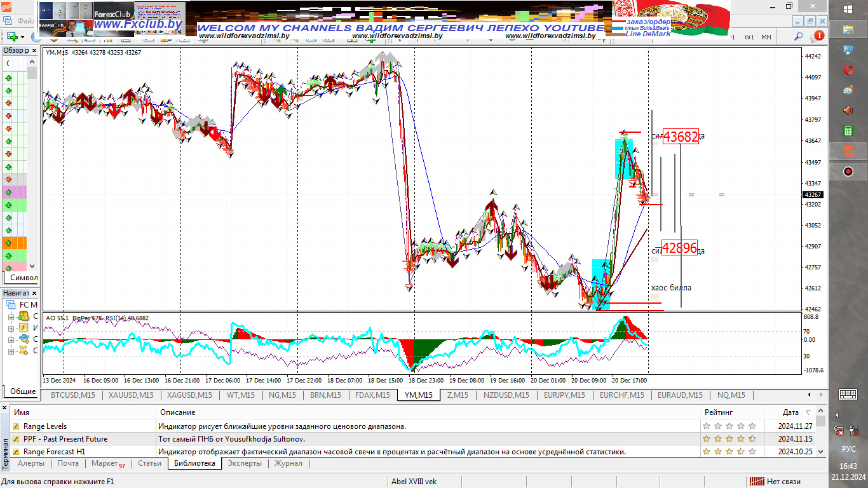868x488 pixels.
Task: Select the Range Levels library row
Action: pyautogui.click(x=413, y=426)
